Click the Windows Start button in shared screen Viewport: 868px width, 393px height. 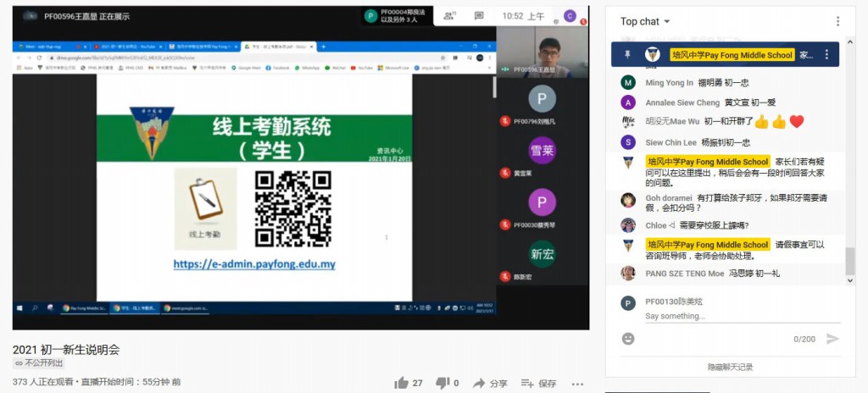pos(20,307)
